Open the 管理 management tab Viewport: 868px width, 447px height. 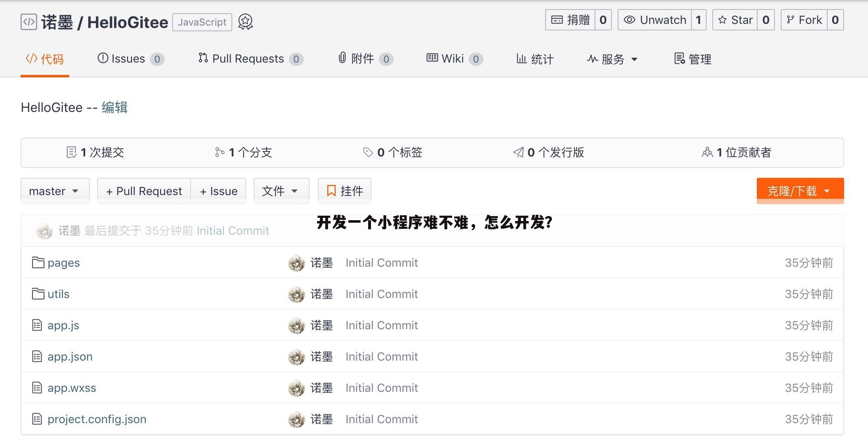(x=693, y=59)
